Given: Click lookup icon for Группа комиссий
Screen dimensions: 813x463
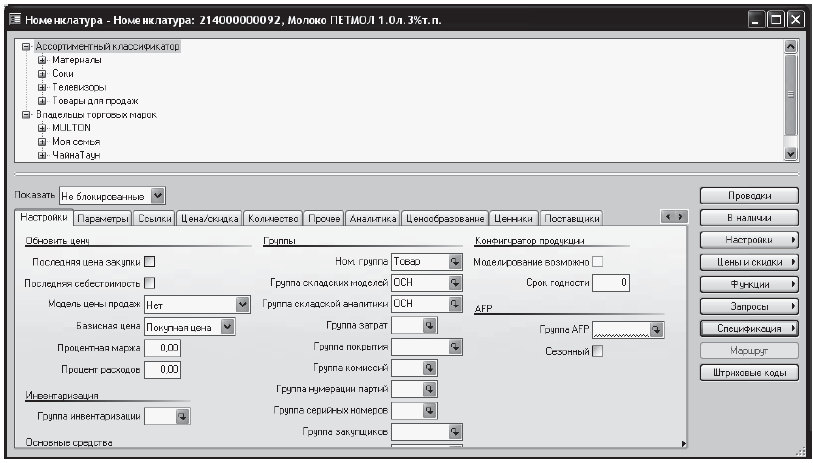Looking at the screenshot, I should (430, 368).
